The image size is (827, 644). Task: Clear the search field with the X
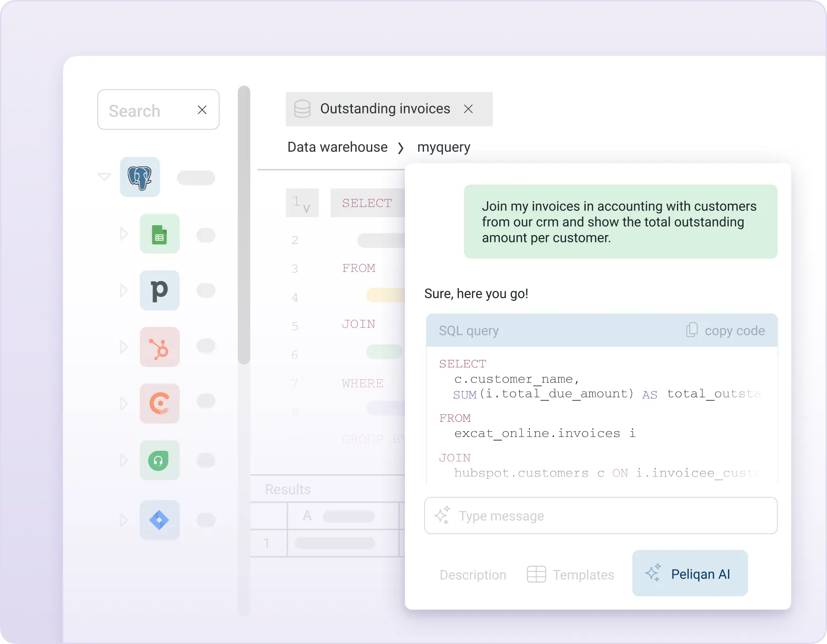[x=202, y=110]
